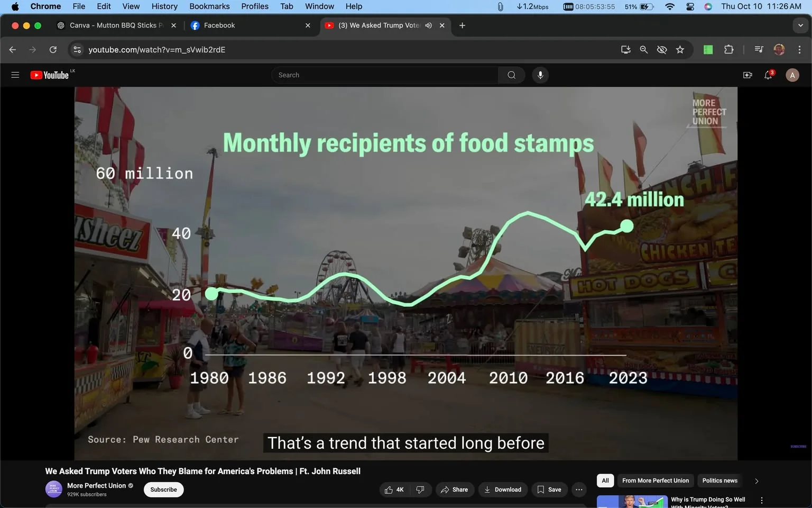The height and width of the screenshot is (508, 812).
Task: Open macOS Control Center
Action: tap(690, 6)
